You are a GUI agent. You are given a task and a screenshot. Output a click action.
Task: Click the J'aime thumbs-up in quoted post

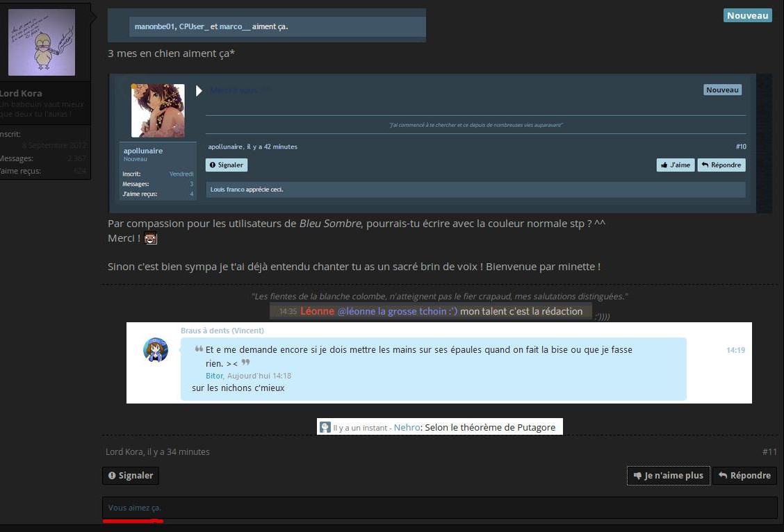click(x=675, y=165)
